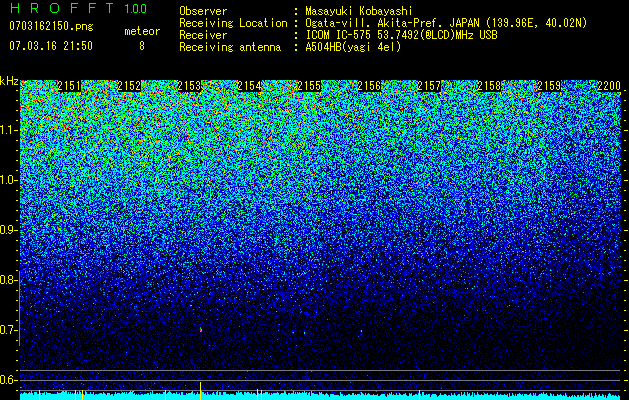Click the 2157 time marker
This screenshot has width=629, height=400.
pos(429,86)
